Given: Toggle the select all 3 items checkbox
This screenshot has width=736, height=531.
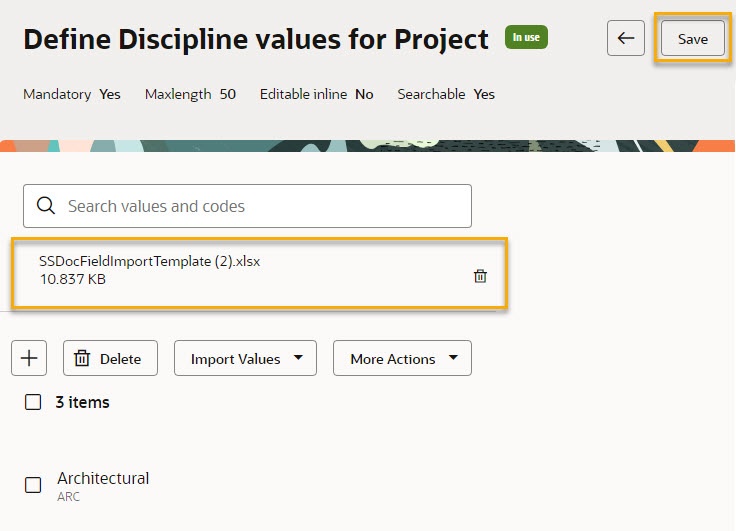Looking at the screenshot, I should [33, 402].
